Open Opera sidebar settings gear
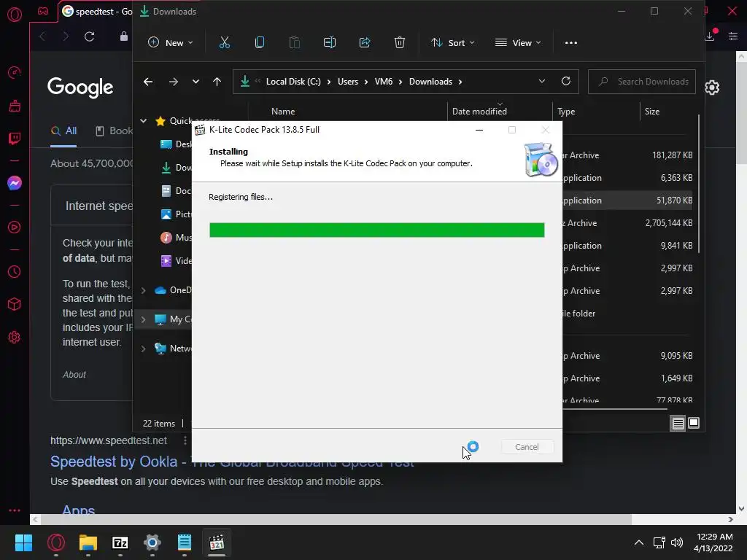The image size is (747, 560). [15, 337]
